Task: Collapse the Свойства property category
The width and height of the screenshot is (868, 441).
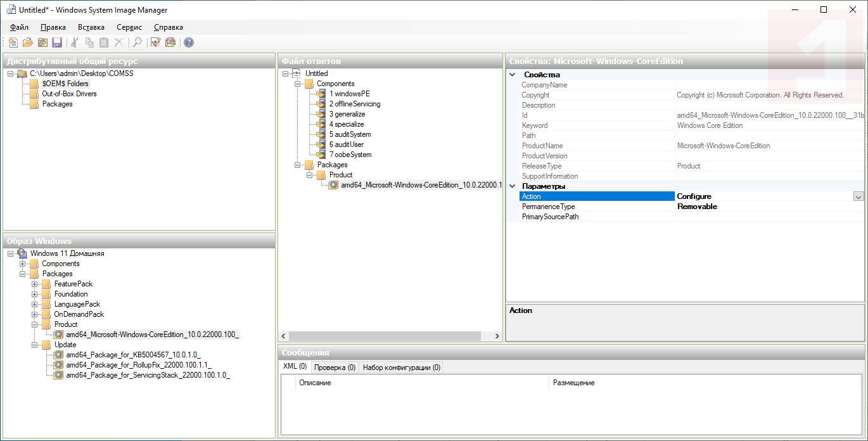Action: coord(512,75)
